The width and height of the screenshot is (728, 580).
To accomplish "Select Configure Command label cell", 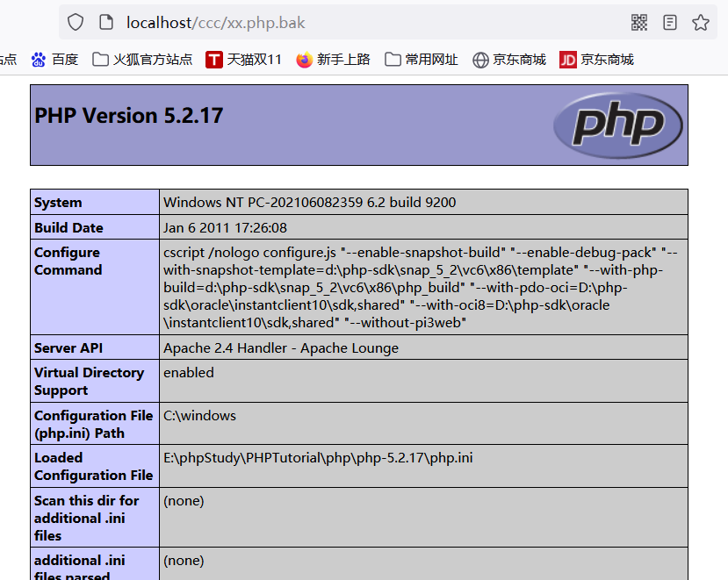I will pos(95,287).
